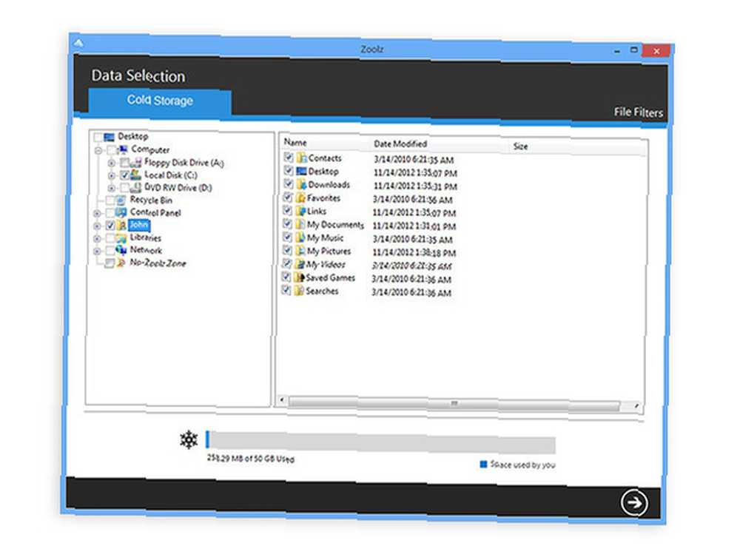
Task: Click the Favorites folder name
Action: pyautogui.click(x=324, y=198)
